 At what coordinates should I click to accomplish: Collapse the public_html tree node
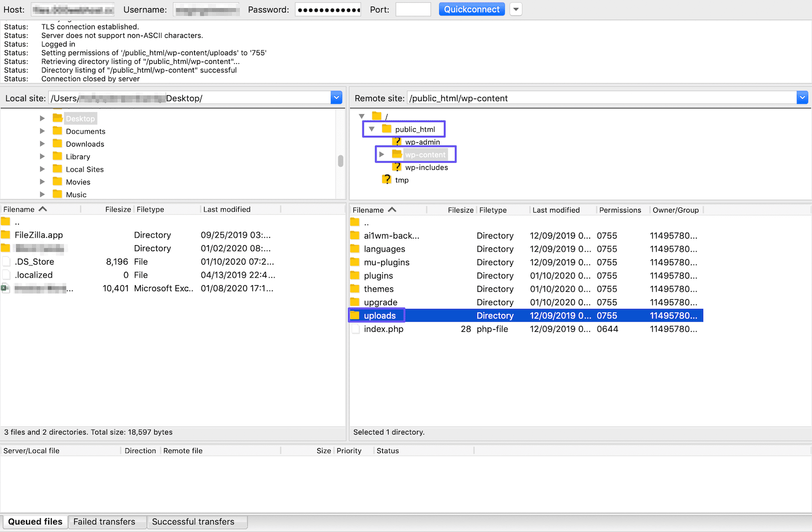point(371,129)
